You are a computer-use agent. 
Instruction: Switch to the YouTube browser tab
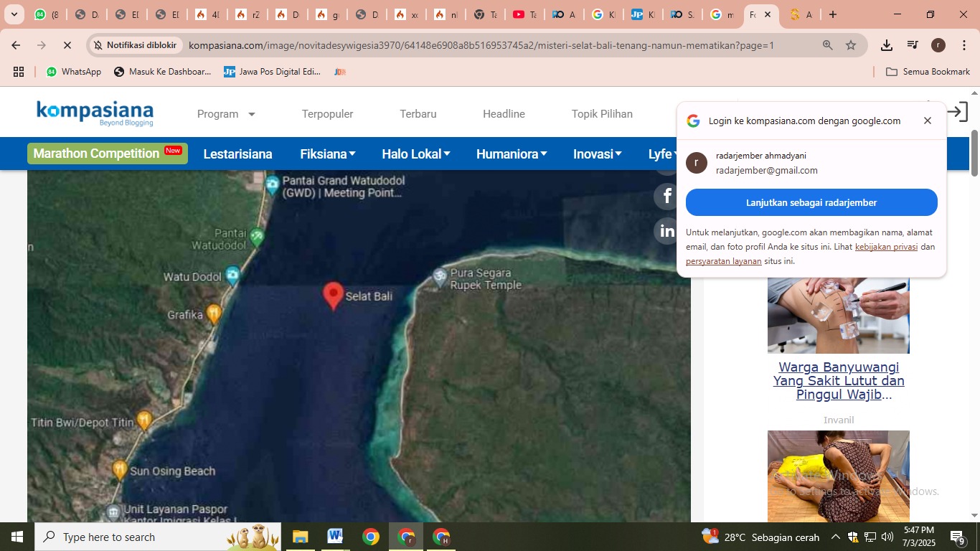(x=525, y=14)
